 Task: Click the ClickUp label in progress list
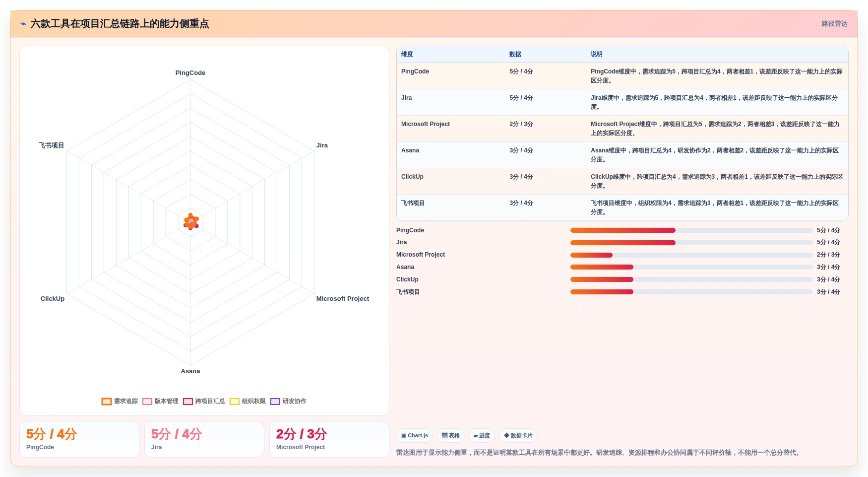click(x=407, y=279)
